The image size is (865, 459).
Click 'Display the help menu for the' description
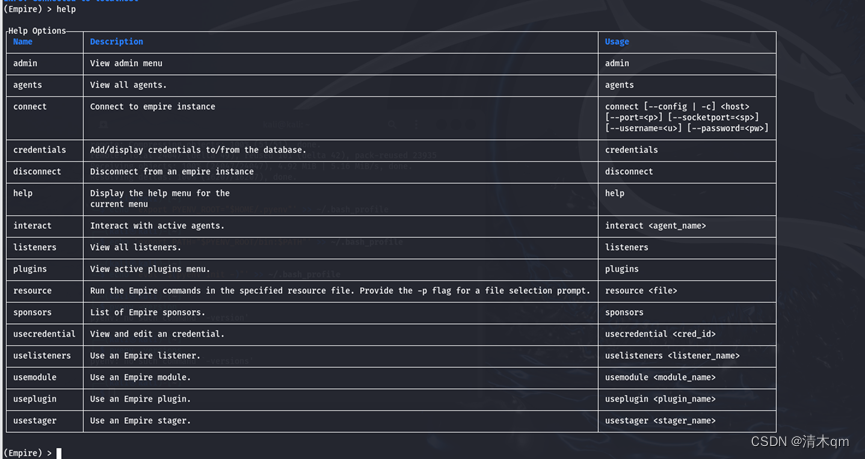click(160, 193)
